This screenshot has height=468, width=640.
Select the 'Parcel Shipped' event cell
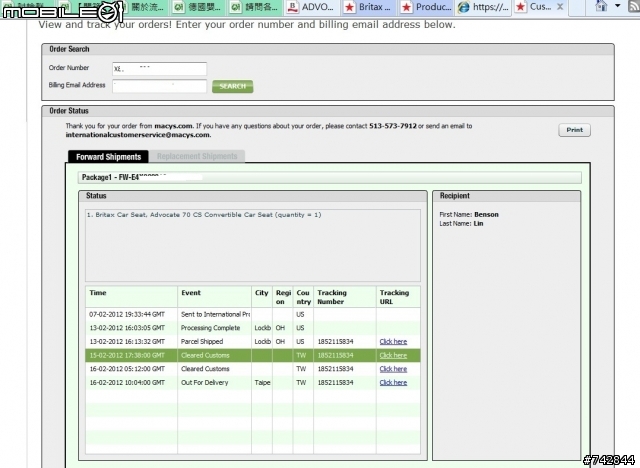point(214,342)
